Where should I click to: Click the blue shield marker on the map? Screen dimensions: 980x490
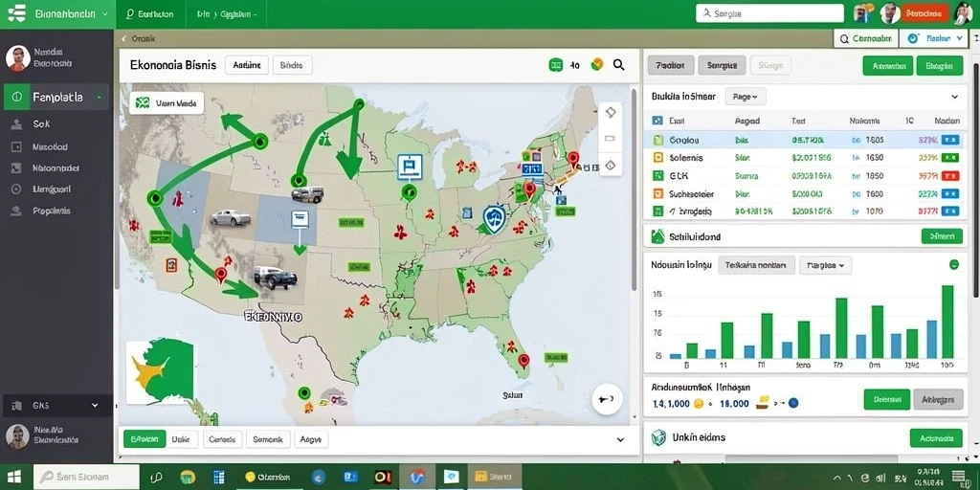495,219
